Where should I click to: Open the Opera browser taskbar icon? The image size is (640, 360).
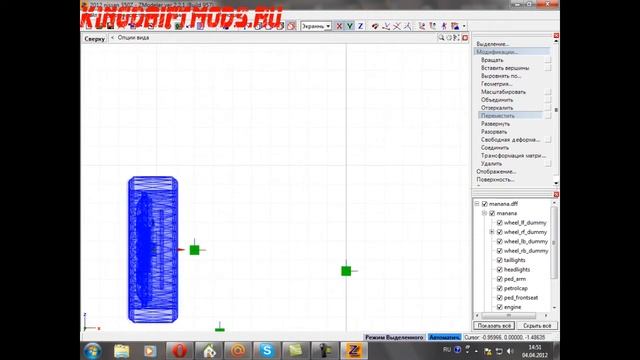179,351
